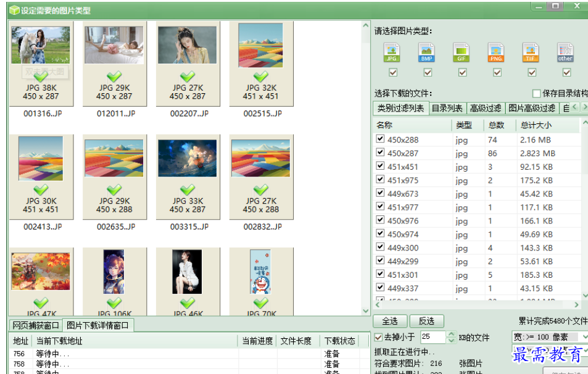Click file list horizontal scroll-left arrow
Viewport: 588px width, 374px height.
[x=378, y=305]
